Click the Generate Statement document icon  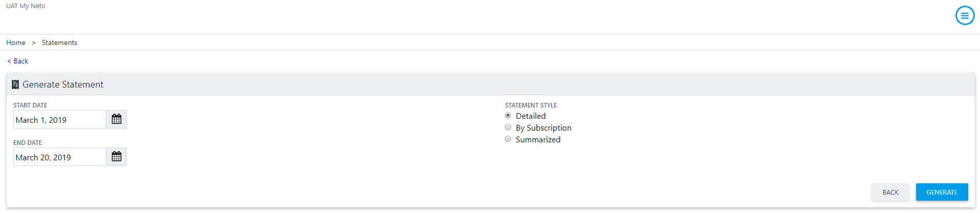click(x=15, y=84)
